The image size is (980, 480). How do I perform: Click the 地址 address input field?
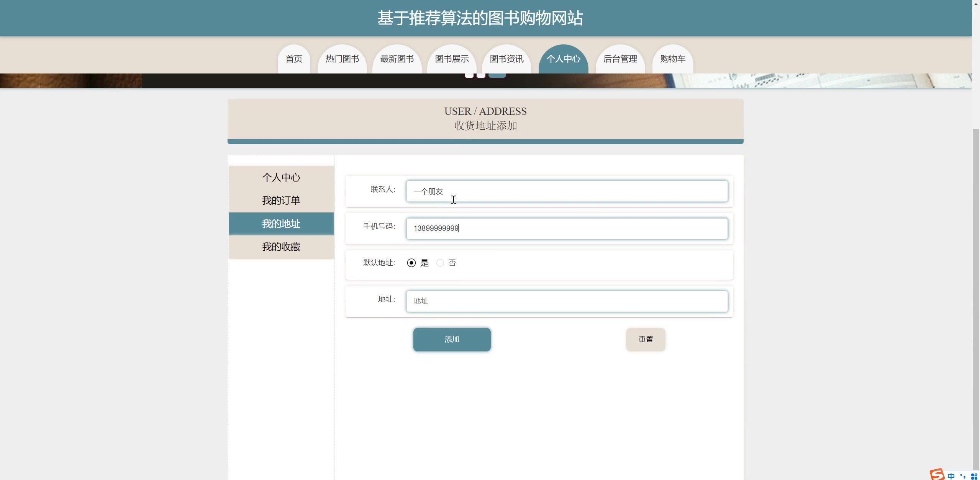click(x=567, y=301)
